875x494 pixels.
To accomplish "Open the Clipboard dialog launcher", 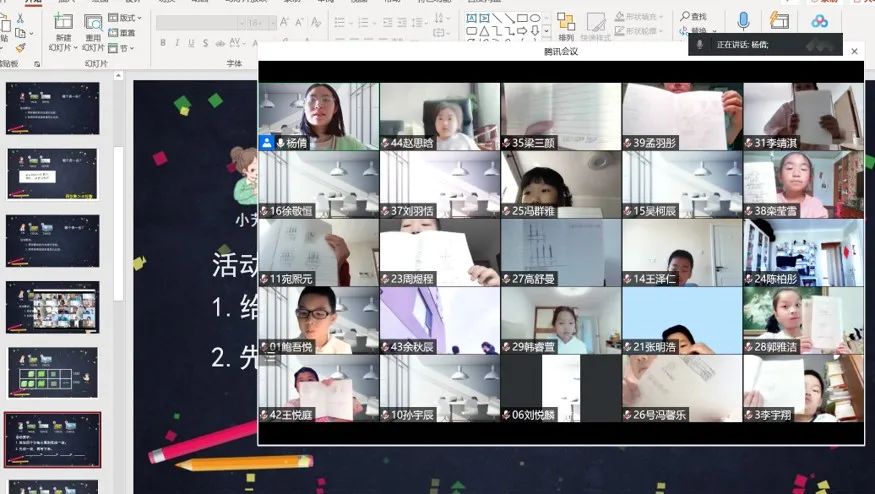I will (37, 64).
